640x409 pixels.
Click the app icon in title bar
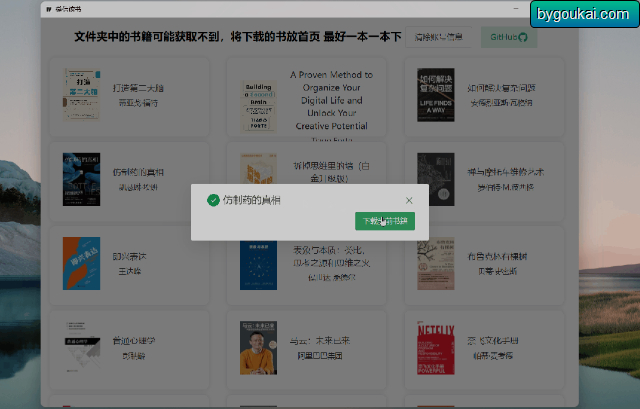pyautogui.click(x=49, y=9)
